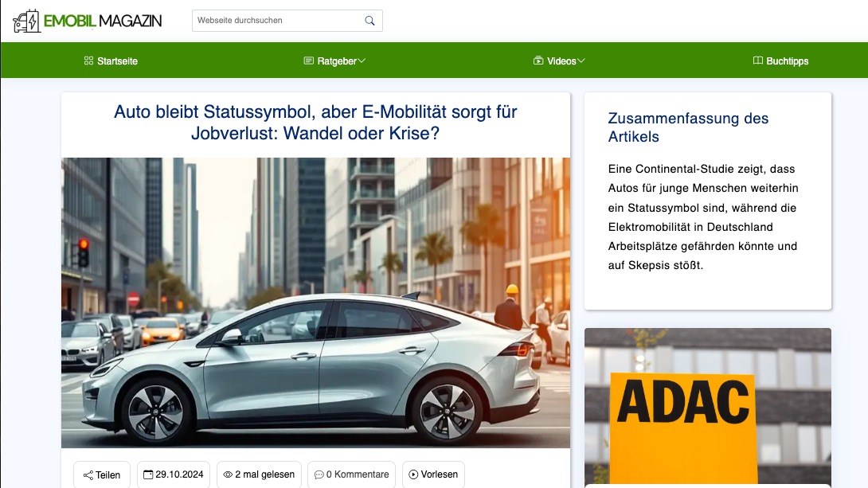Click the magnifying glass search icon

[369, 20]
